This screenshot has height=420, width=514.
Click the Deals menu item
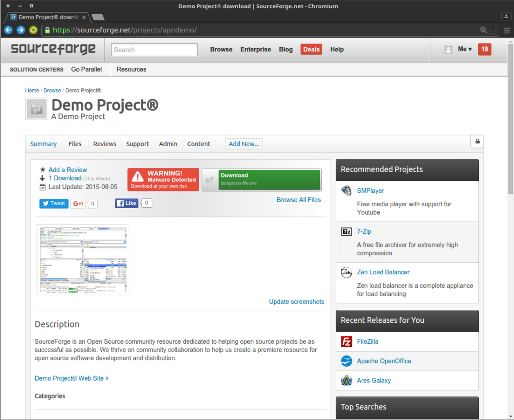[311, 49]
